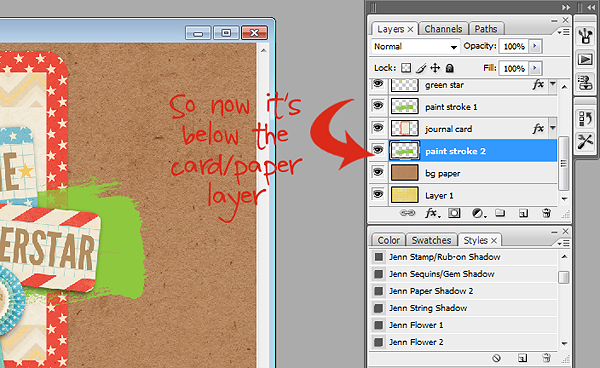Toggle lock transparent pixels checkbox
The height and width of the screenshot is (368, 600).
pos(406,68)
